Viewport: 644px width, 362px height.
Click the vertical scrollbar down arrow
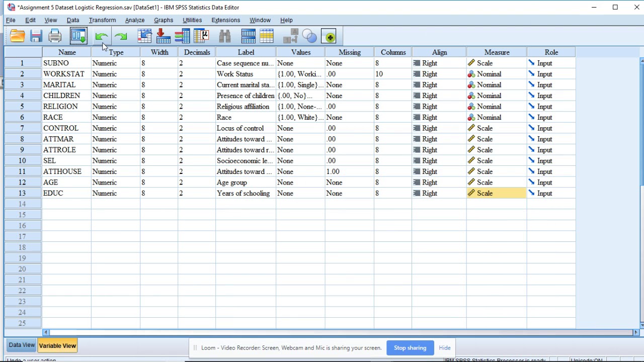point(641,325)
